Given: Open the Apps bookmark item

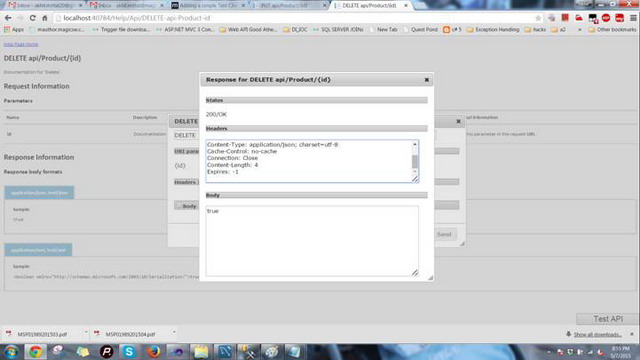Looking at the screenshot, I should [x=14, y=30].
